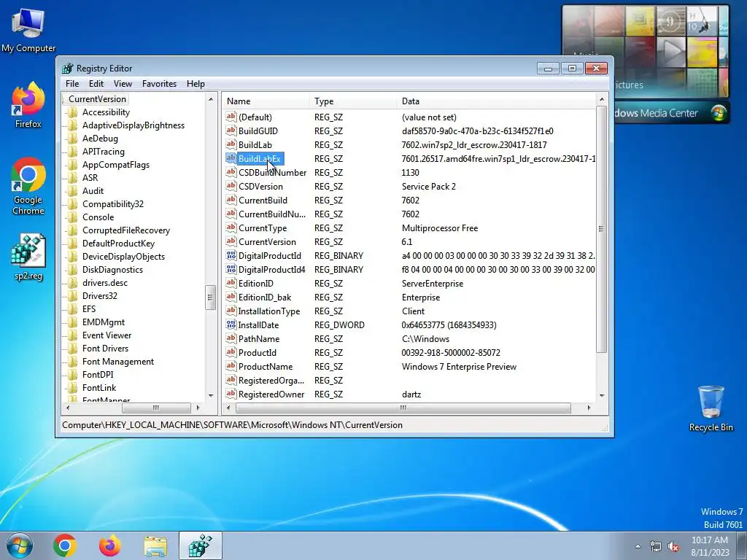
Task: Select the InstallationType value name
Action: click(x=269, y=311)
